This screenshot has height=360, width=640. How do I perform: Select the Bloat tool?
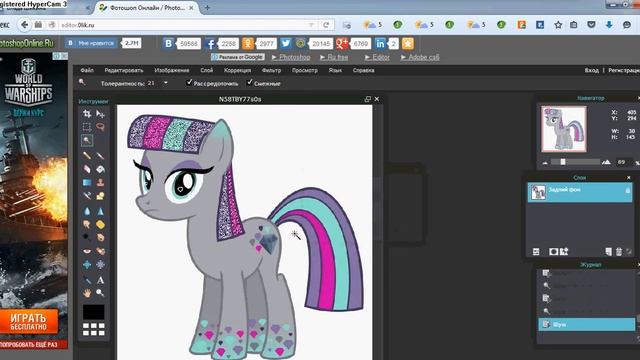coord(87,264)
